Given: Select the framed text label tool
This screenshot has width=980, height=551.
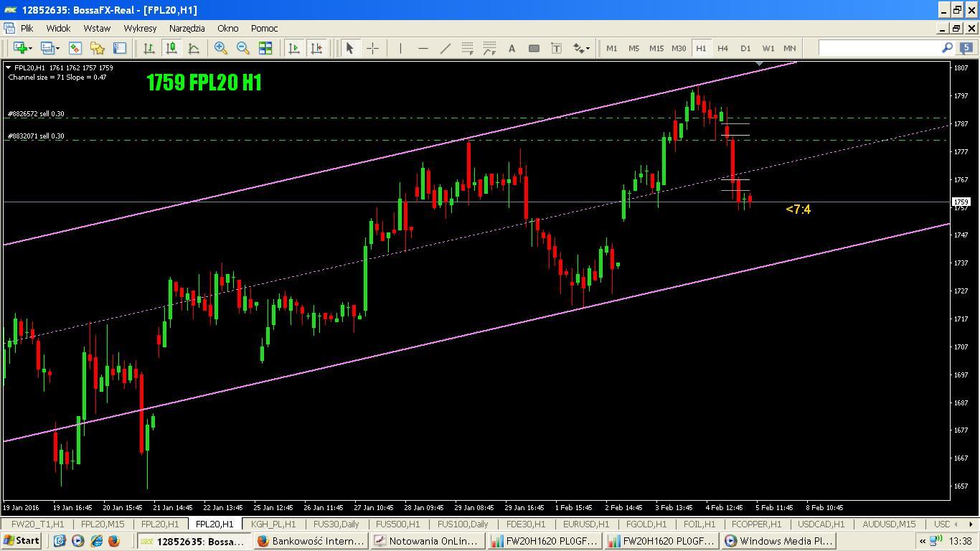Looking at the screenshot, I should (x=556, y=48).
